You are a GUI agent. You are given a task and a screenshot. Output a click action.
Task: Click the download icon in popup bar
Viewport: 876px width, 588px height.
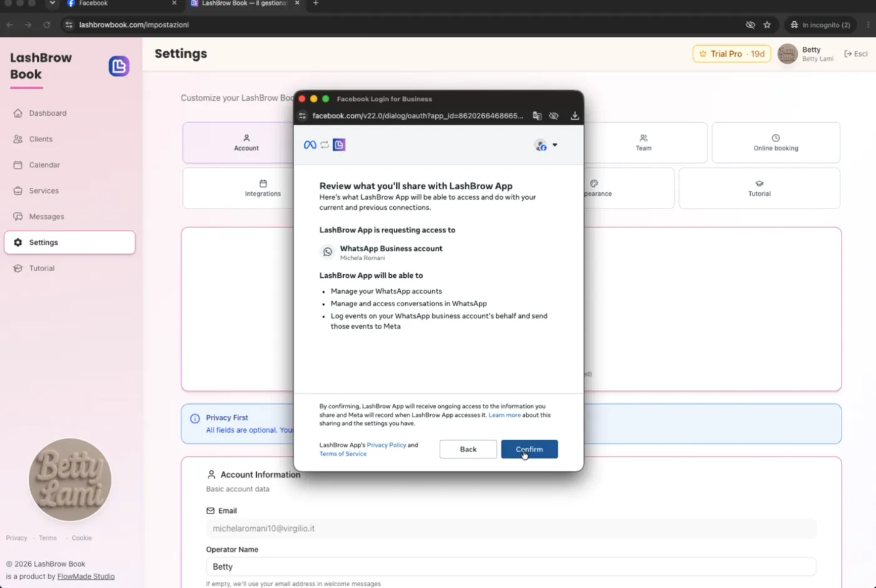pyautogui.click(x=575, y=116)
